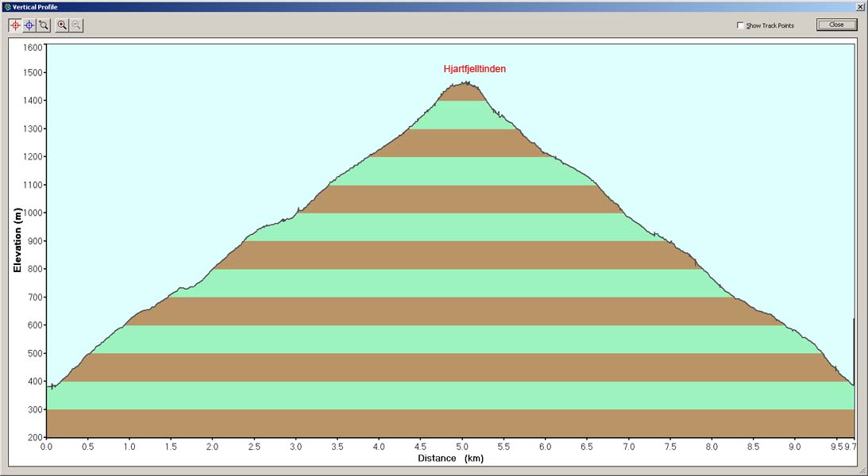Click the greyed-out zoom out magnifier
Screen dimensions: 868x476
pos(76,25)
